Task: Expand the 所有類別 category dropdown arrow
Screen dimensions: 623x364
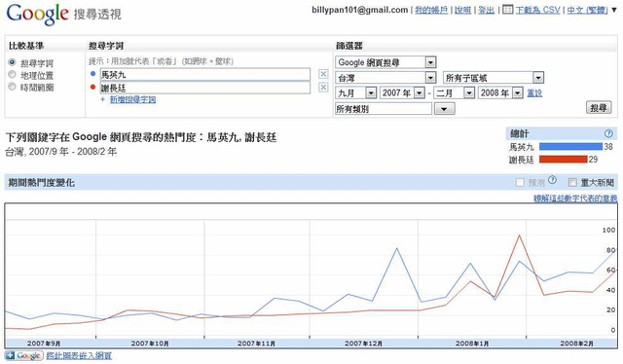Action: click(x=444, y=108)
